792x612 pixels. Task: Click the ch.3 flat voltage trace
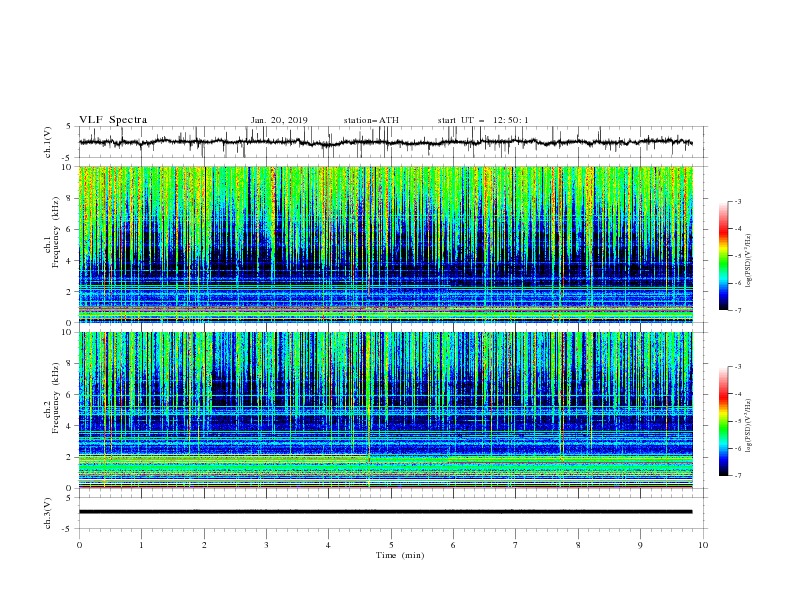385,512
